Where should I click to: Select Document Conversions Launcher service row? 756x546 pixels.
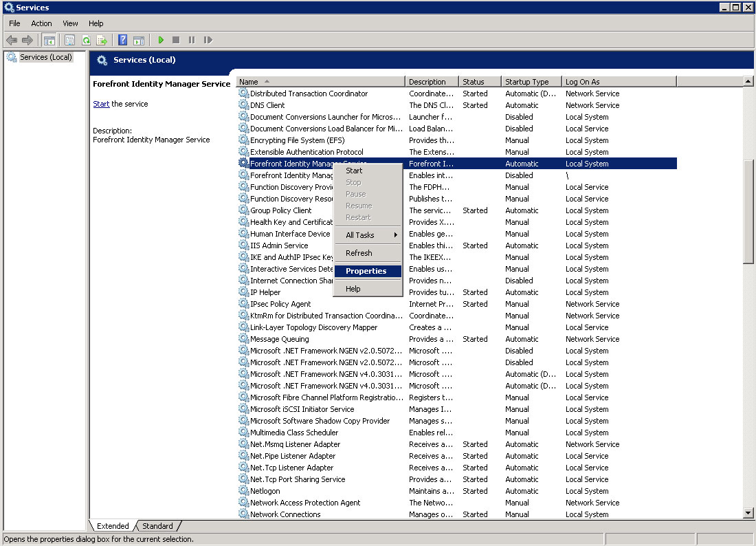tap(457, 116)
